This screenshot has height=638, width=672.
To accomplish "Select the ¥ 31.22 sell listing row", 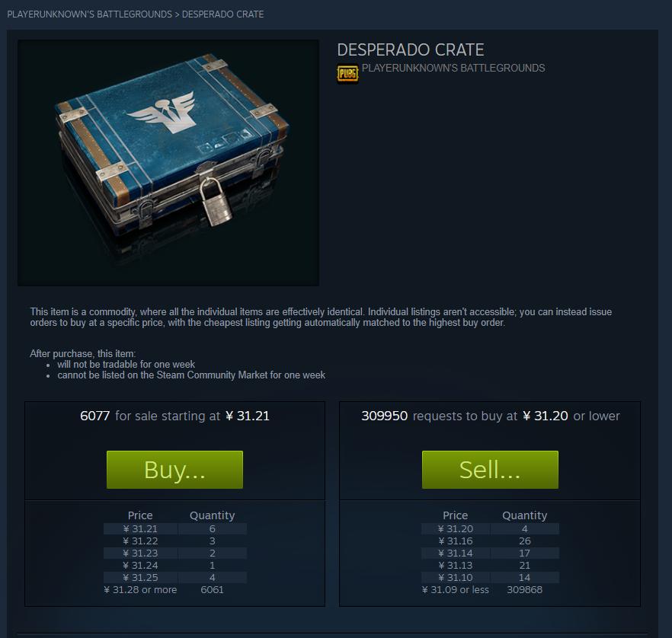I will 175,541.
